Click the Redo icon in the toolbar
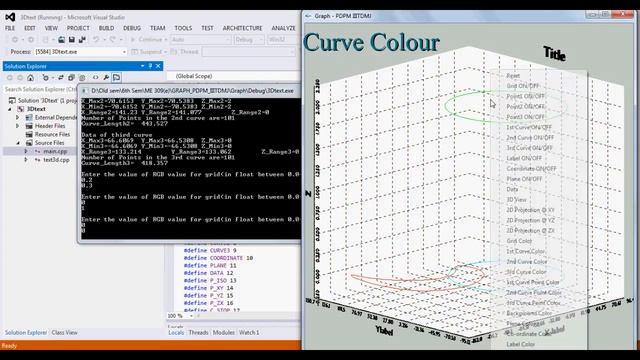Viewport: 640px width, 360px height. coord(112,40)
